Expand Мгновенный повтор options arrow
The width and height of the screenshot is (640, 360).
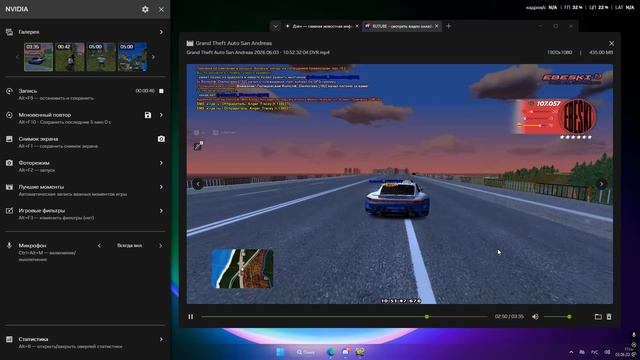pos(161,115)
